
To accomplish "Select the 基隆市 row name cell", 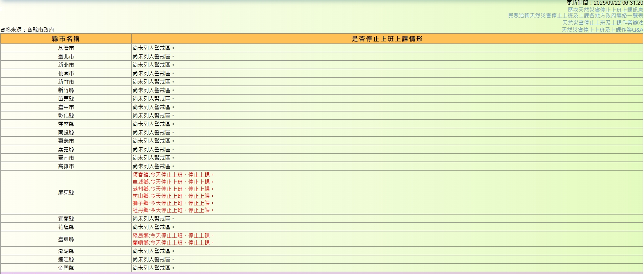I will click(66, 48).
